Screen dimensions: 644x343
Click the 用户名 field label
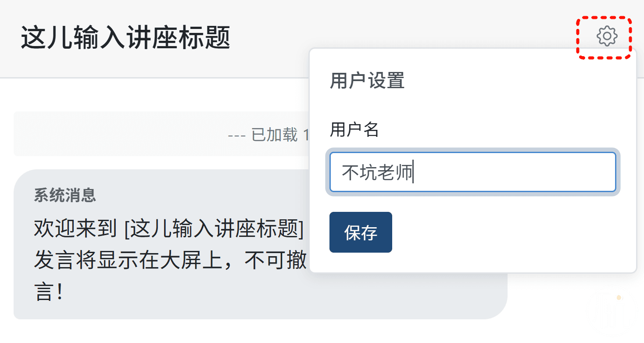[354, 130]
